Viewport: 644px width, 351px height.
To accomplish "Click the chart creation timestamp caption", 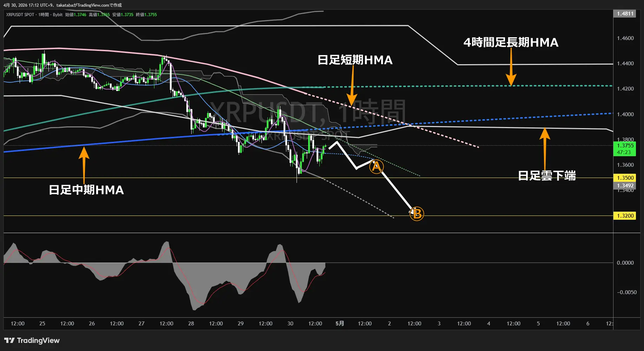I will click(x=62, y=5).
